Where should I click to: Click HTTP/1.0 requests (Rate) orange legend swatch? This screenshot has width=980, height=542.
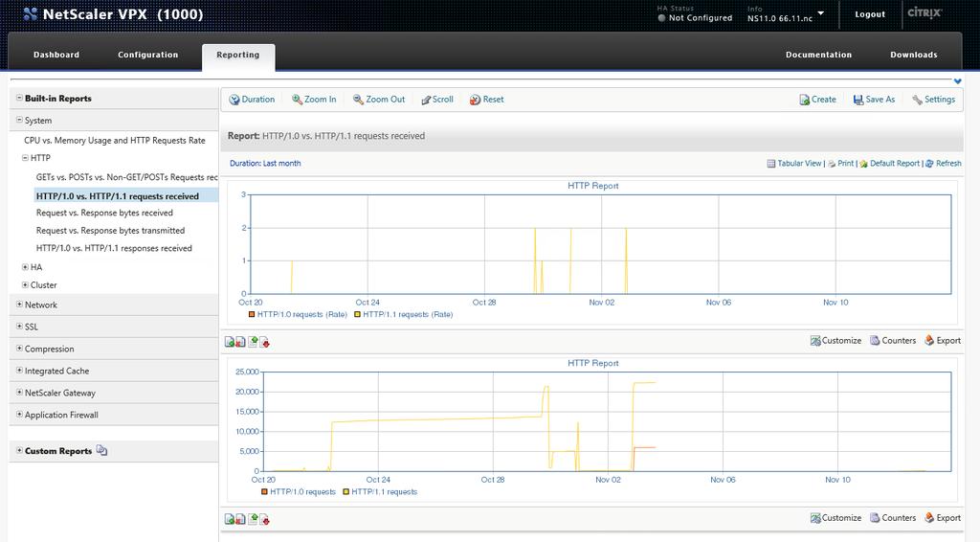252,314
